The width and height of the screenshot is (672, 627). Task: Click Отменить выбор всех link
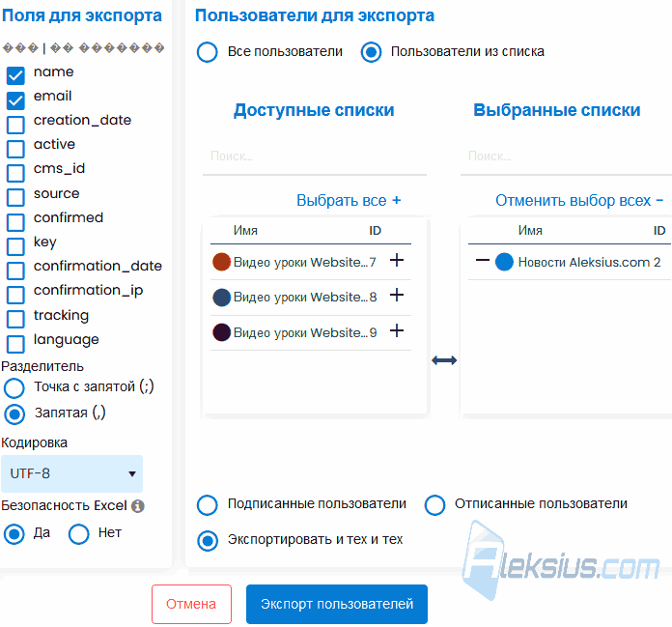(x=579, y=200)
